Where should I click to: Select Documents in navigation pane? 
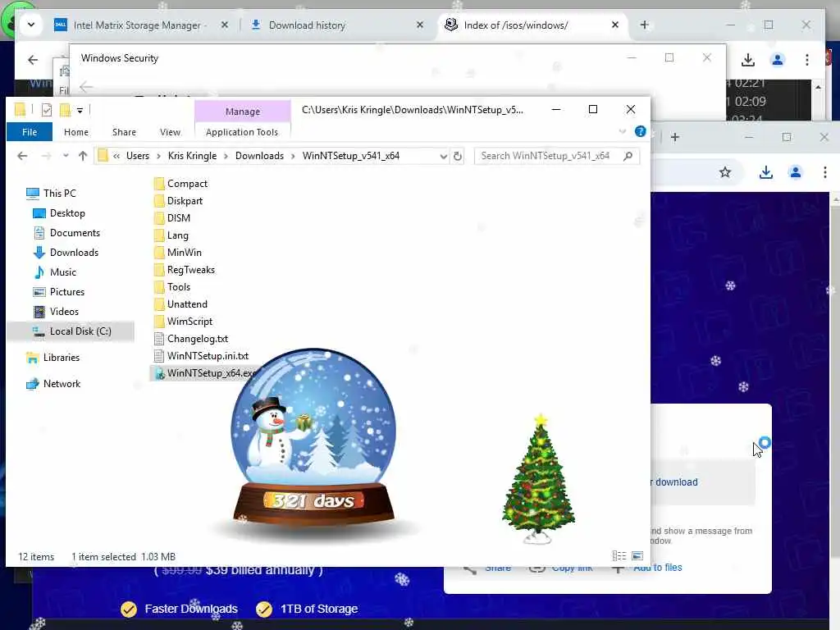coord(67,233)
